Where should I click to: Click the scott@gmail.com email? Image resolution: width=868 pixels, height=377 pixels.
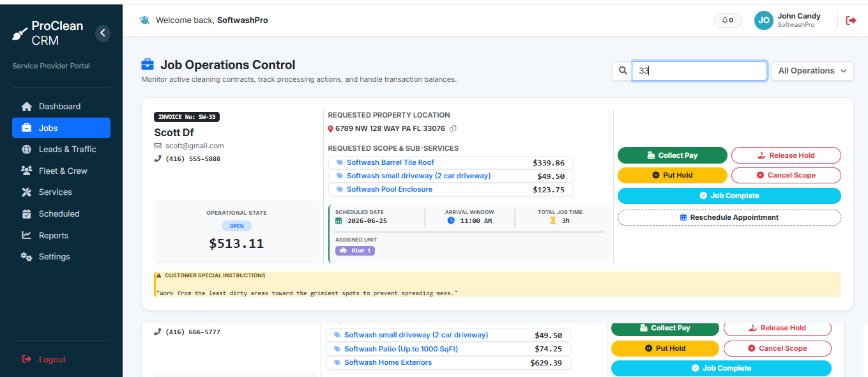pos(195,146)
